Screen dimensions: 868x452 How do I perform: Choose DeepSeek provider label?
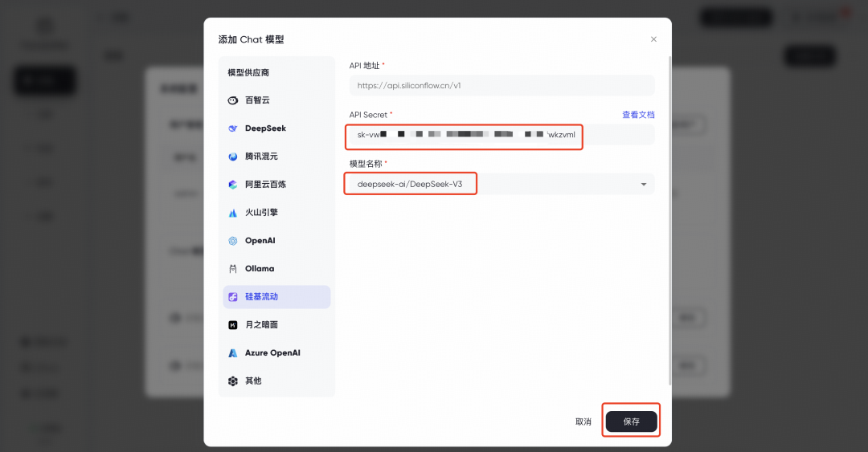pos(266,128)
